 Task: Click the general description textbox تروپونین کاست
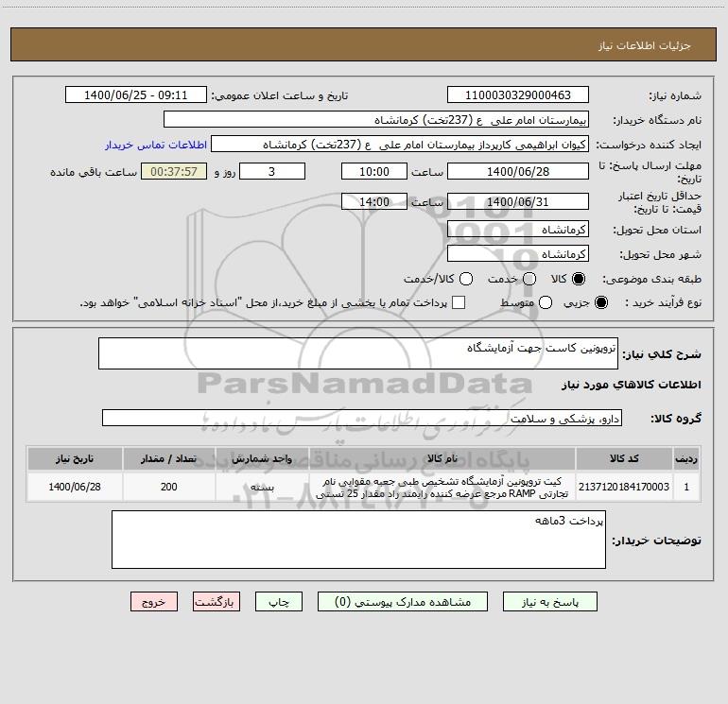click(x=358, y=353)
